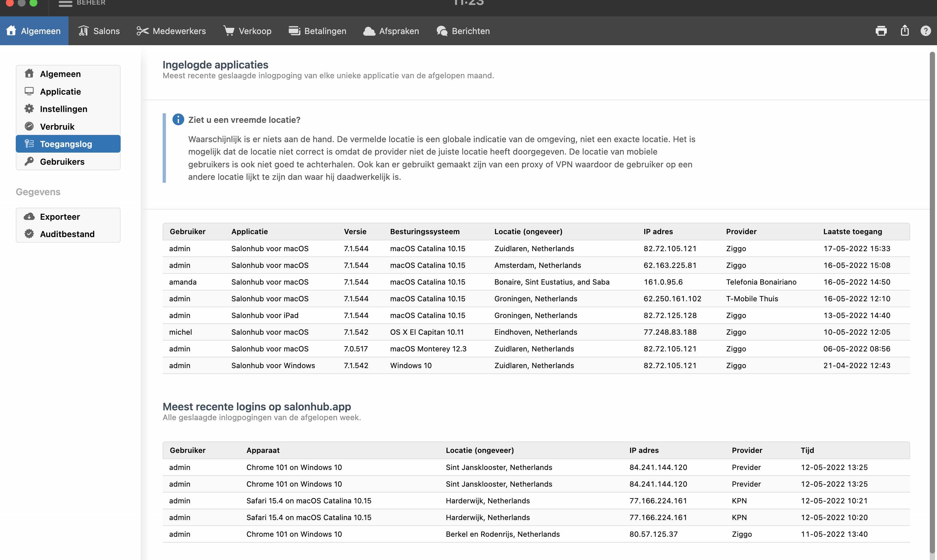Open Auditbestand in the sidebar
The width and height of the screenshot is (937, 560).
(67, 234)
